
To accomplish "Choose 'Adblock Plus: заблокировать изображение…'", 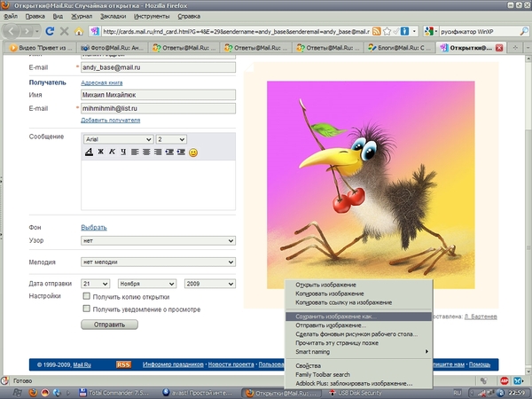I will (358, 383).
